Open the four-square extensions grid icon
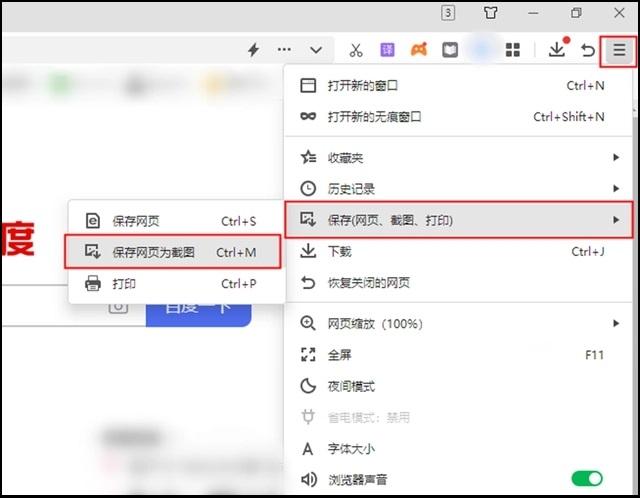Screen dimensions: 640x498 [513, 50]
